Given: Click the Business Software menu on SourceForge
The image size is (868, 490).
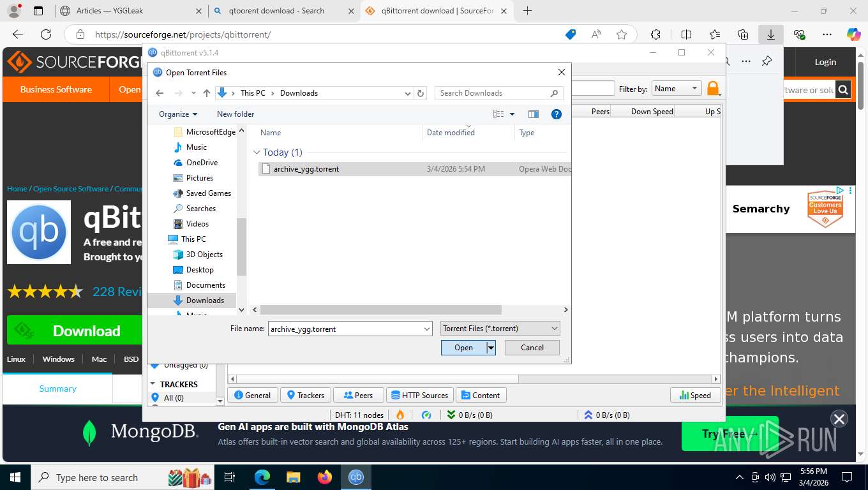Looking at the screenshot, I should click(56, 90).
